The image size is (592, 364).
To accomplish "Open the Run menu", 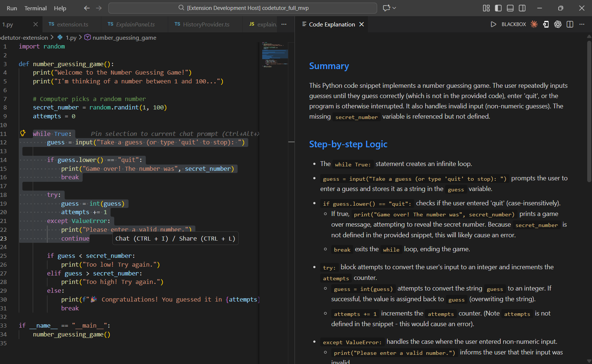I will pos(12,8).
